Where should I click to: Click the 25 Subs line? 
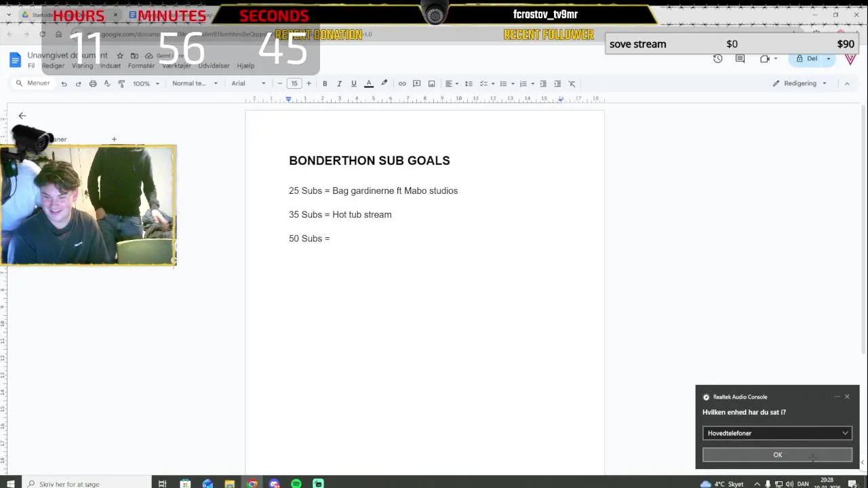[x=373, y=191]
